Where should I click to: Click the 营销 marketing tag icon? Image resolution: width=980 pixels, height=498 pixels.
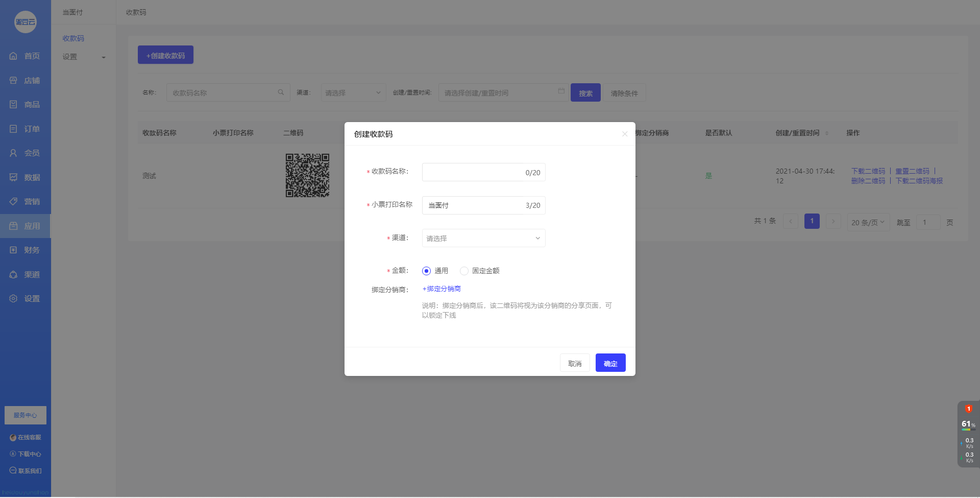[x=14, y=201]
